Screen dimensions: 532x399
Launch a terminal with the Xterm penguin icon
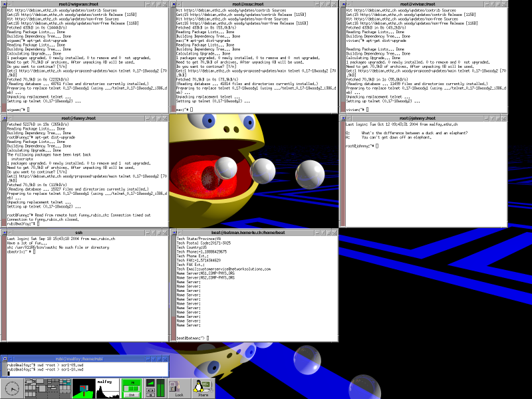(x=203, y=388)
